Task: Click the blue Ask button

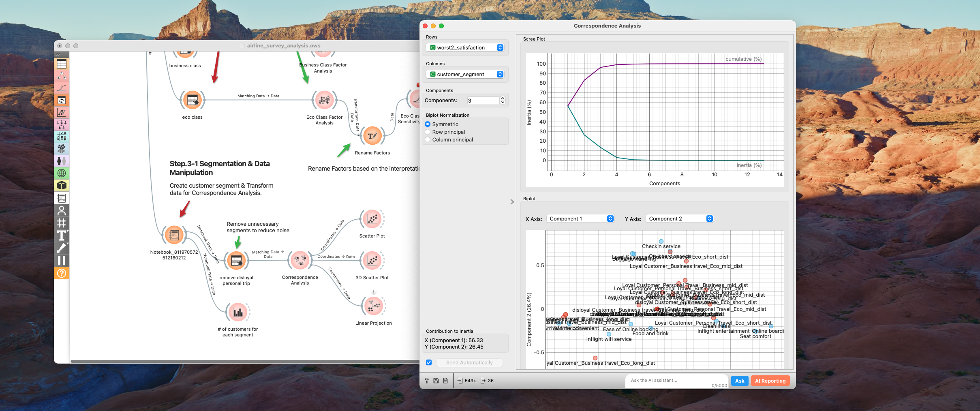Action: pos(739,381)
